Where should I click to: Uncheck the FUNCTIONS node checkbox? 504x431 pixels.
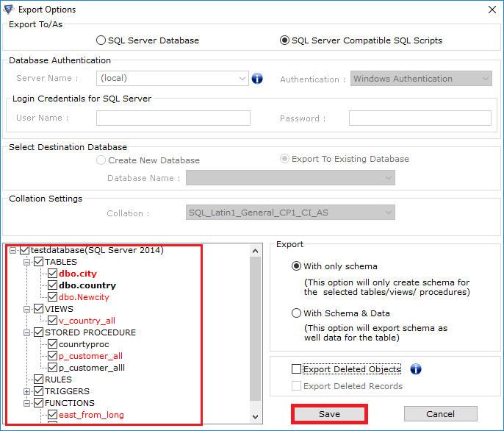(38, 403)
